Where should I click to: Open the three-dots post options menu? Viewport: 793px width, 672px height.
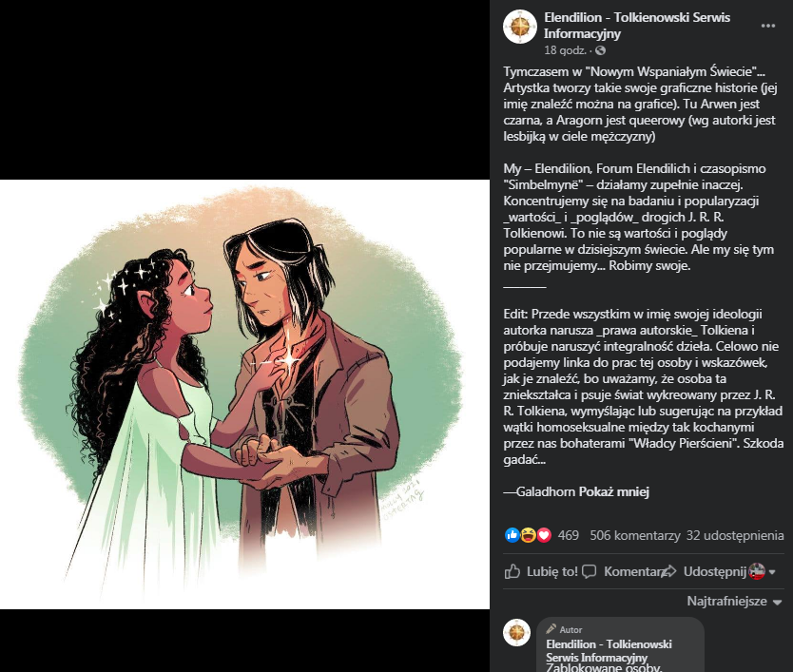pyautogui.click(x=767, y=26)
